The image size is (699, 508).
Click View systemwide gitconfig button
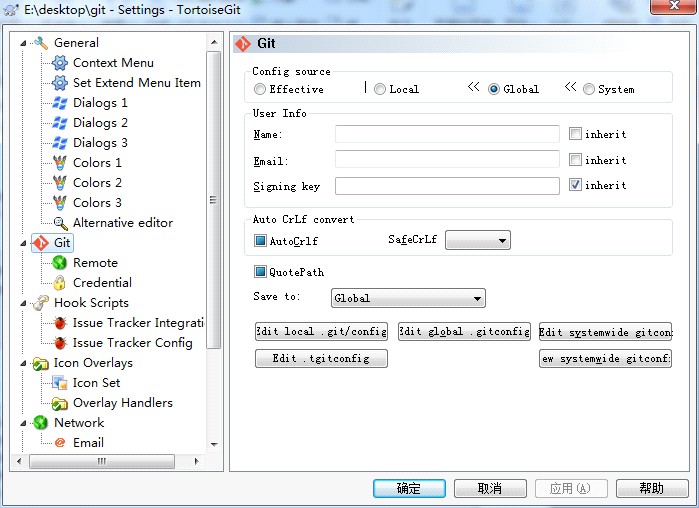pos(605,358)
